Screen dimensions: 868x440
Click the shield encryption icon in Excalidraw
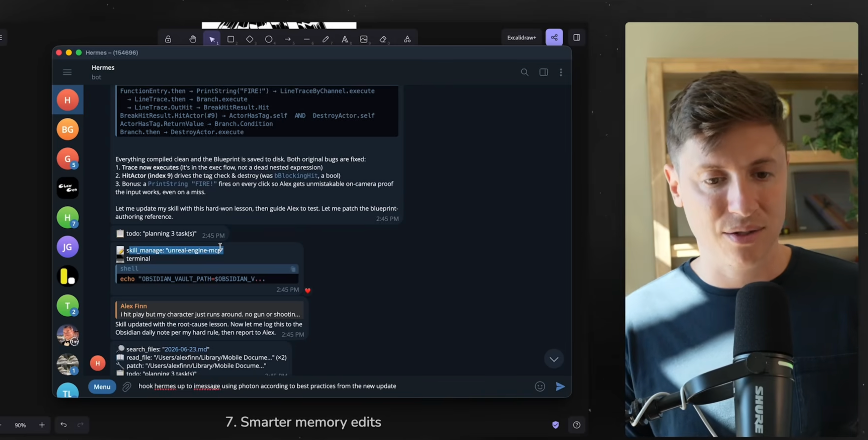(556, 425)
